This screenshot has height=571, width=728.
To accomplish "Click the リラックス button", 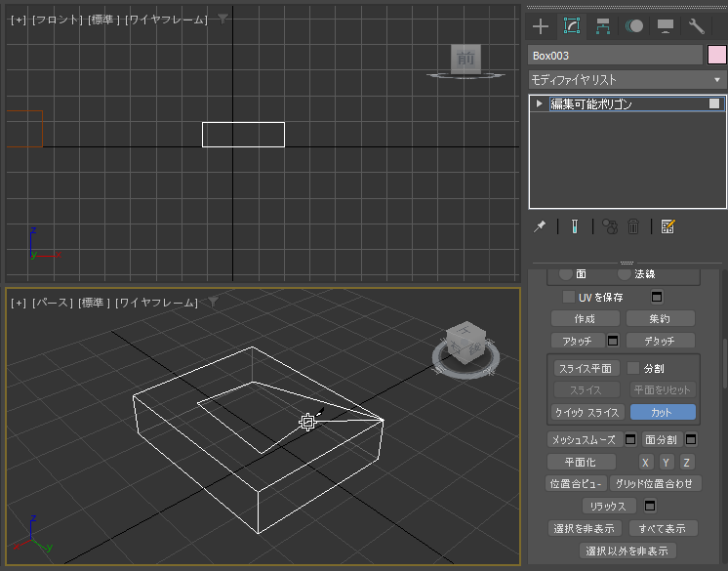I will (611, 506).
